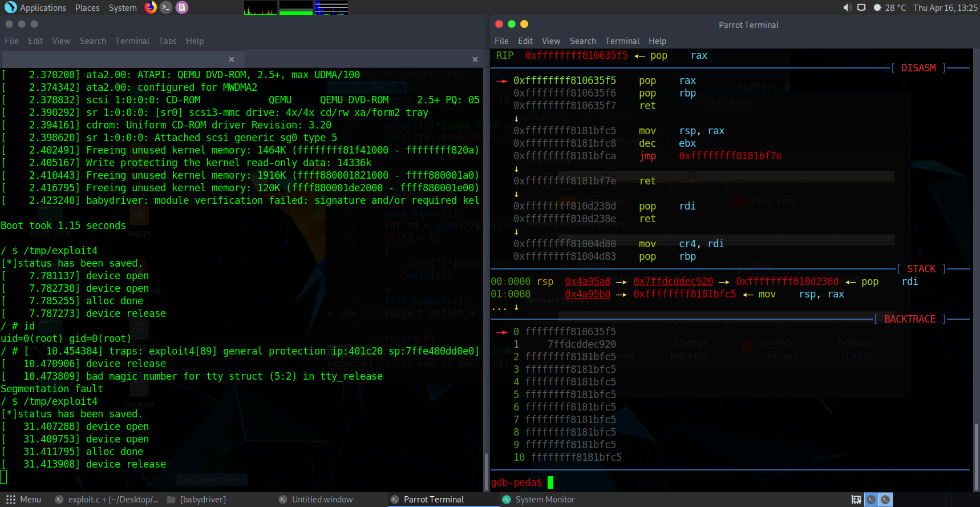Open Help menu in left terminal
The width and height of the screenshot is (980, 507).
195,41
